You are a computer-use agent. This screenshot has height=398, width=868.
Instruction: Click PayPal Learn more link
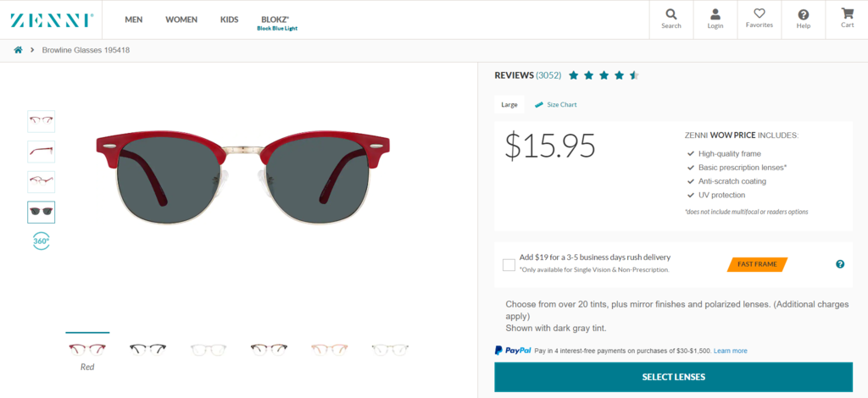pyautogui.click(x=730, y=351)
